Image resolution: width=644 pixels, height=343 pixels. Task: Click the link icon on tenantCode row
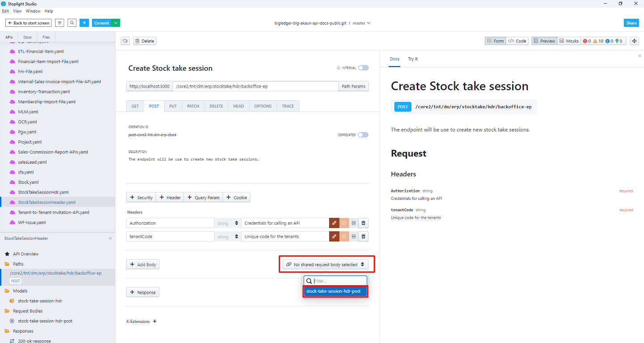coord(334,237)
